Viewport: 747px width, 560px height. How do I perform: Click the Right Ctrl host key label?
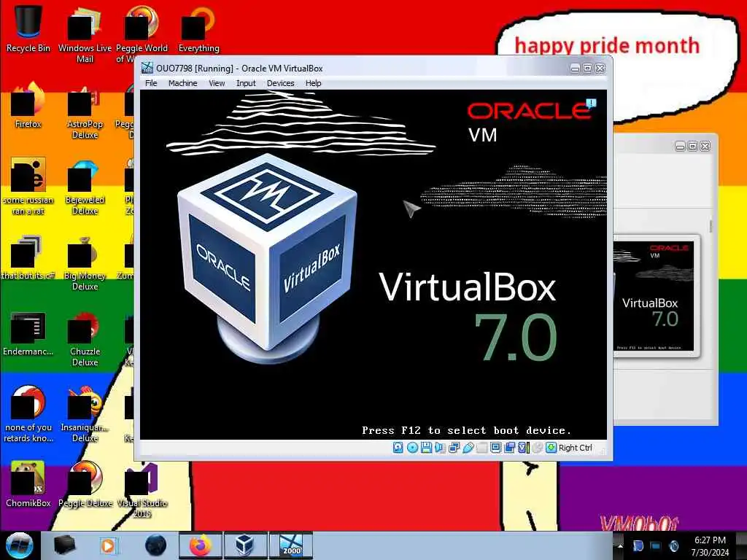pos(576,448)
